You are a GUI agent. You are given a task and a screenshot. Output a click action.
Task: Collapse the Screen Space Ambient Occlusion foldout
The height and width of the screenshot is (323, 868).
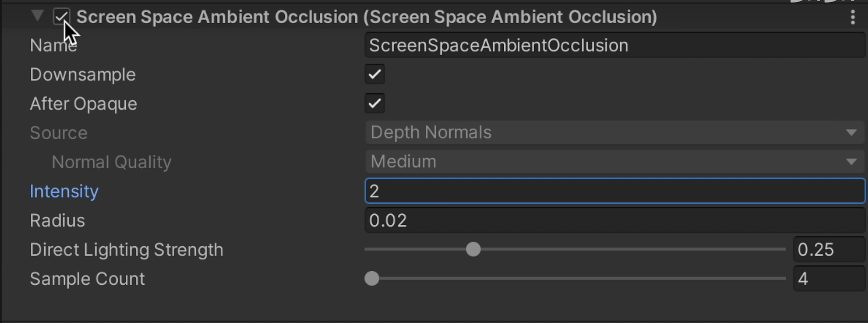[37, 15]
